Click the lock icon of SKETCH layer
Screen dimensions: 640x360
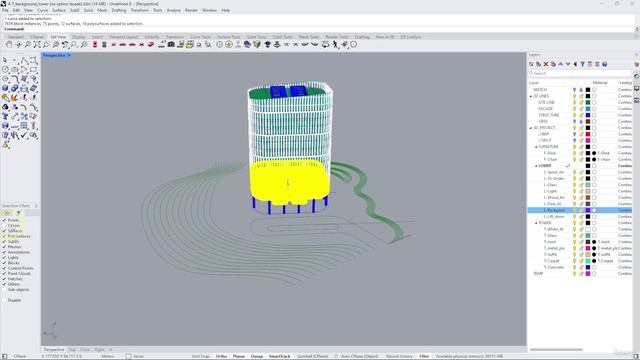(581, 90)
